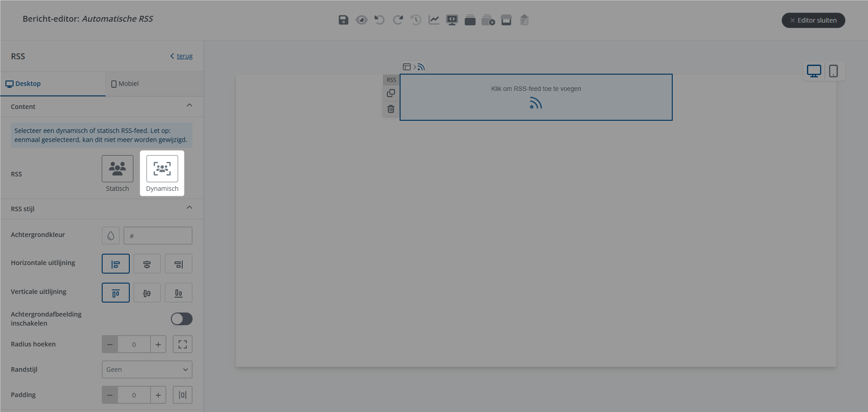Open the Randstijl dropdown
The image size is (868, 412).
click(147, 369)
